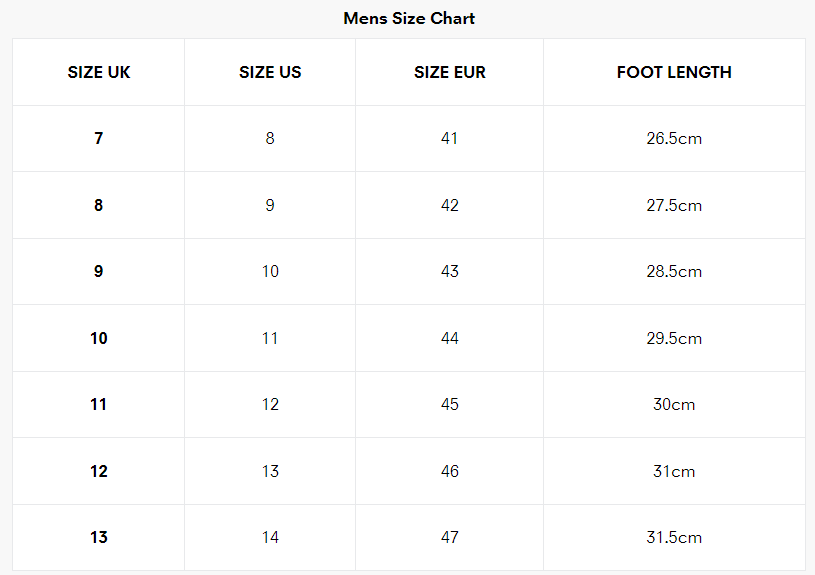Click UK size 8 cell
The width and height of the screenshot is (815, 575).
click(99, 205)
